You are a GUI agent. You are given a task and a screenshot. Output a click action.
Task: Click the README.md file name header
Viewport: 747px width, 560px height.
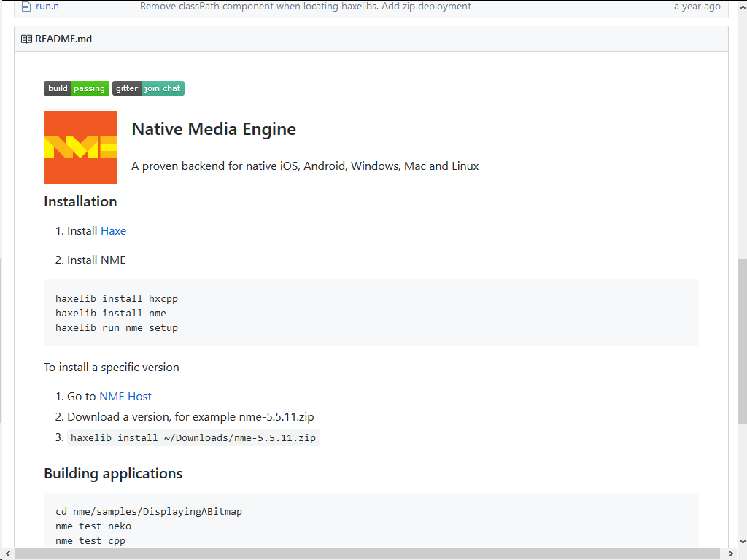(63, 39)
